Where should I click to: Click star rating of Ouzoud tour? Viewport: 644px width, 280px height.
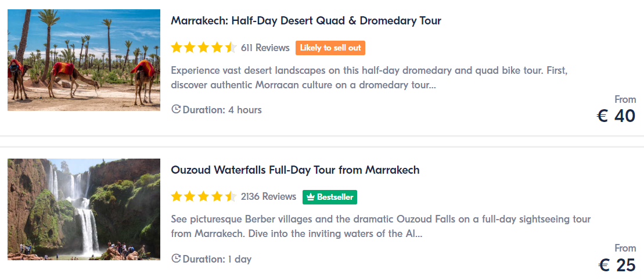204,196
